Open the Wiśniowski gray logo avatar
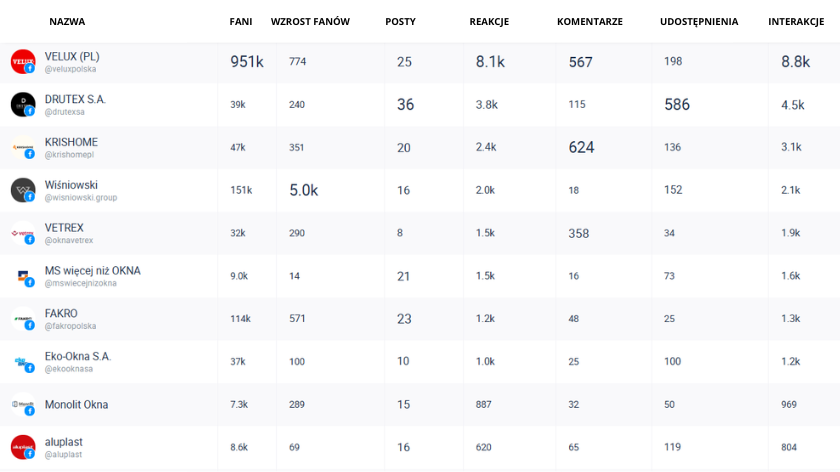 [x=23, y=190]
